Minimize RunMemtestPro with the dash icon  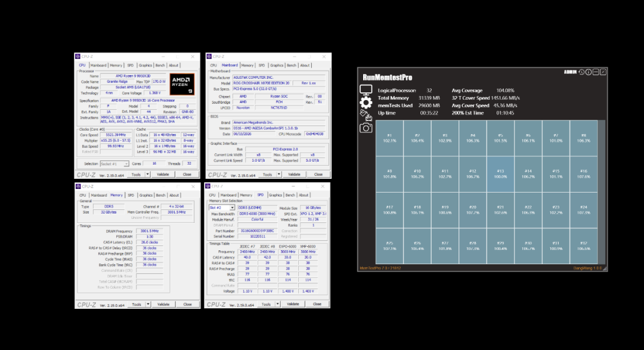[x=596, y=72]
